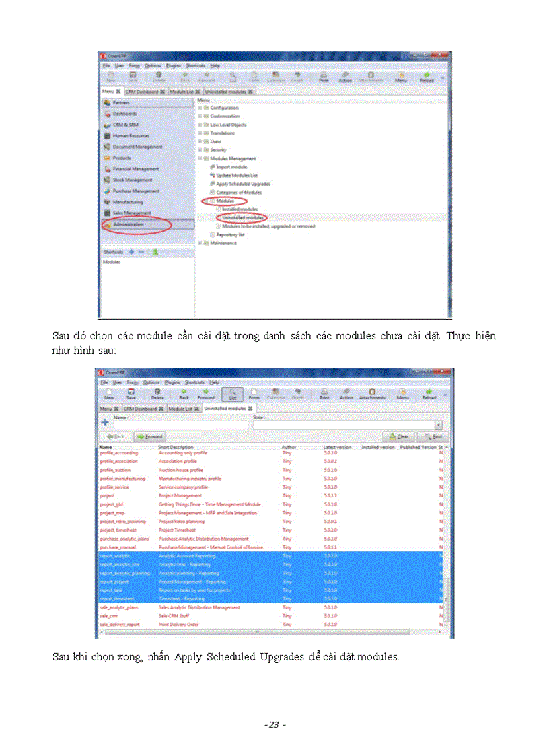Switch to the CRM Dashboard tab

pos(141,409)
